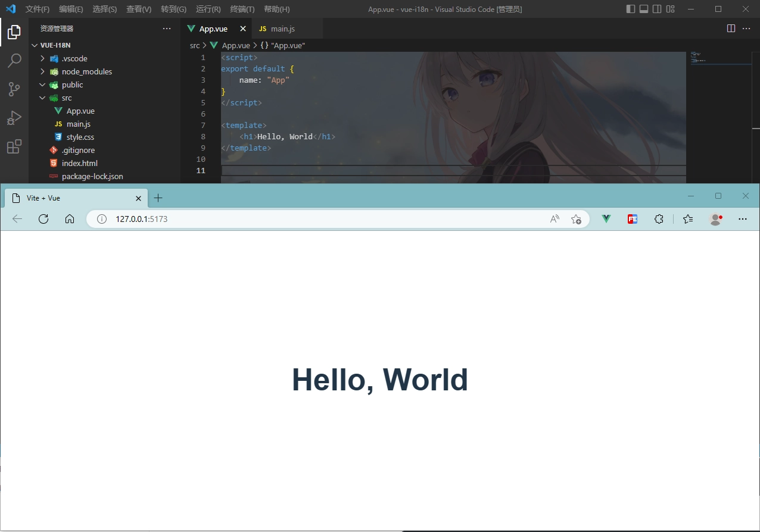Open the Extensions view

click(x=14, y=146)
